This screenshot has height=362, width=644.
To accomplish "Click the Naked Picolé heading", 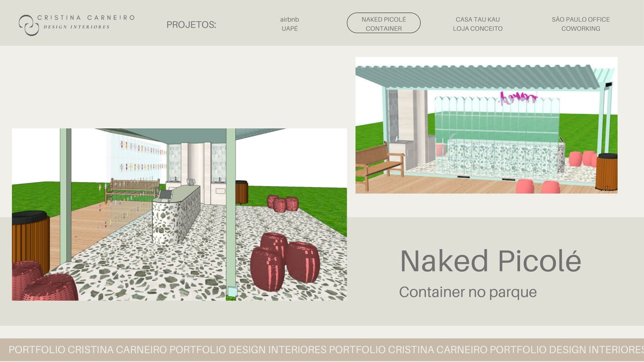I will 491,261.
